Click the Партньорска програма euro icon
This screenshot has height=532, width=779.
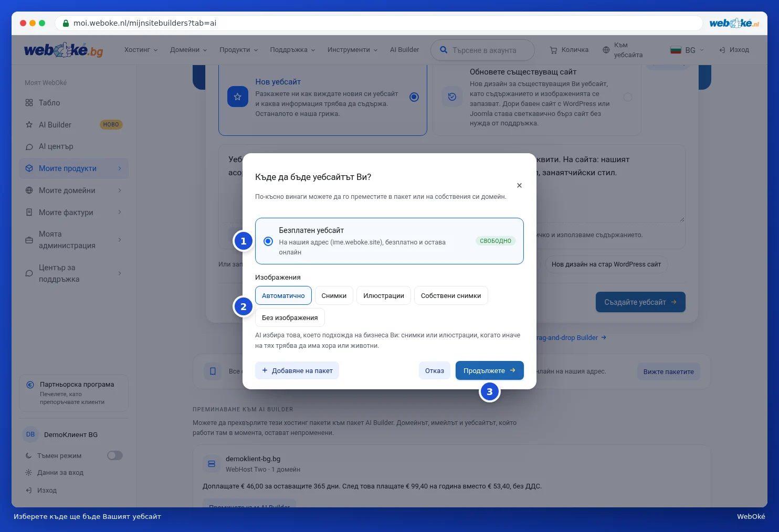pos(30,385)
